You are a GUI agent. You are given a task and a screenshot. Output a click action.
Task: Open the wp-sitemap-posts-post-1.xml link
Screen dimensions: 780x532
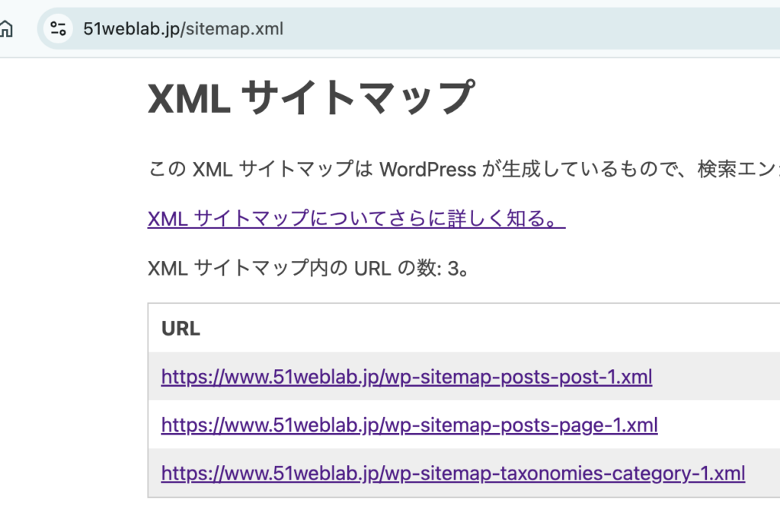pos(406,377)
